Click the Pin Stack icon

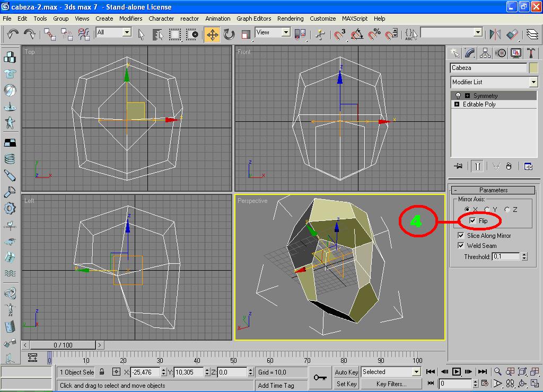(x=458, y=166)
